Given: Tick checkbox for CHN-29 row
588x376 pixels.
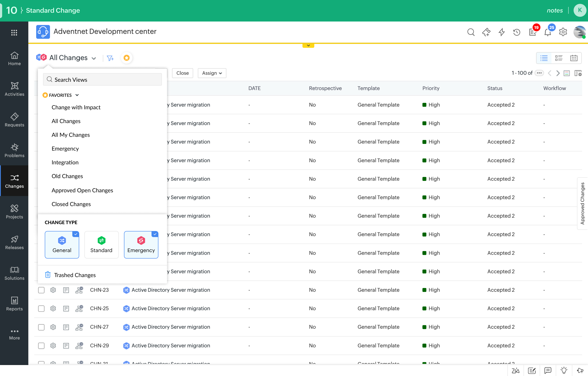Looking at the screenshot, I should tap(41, 345).
